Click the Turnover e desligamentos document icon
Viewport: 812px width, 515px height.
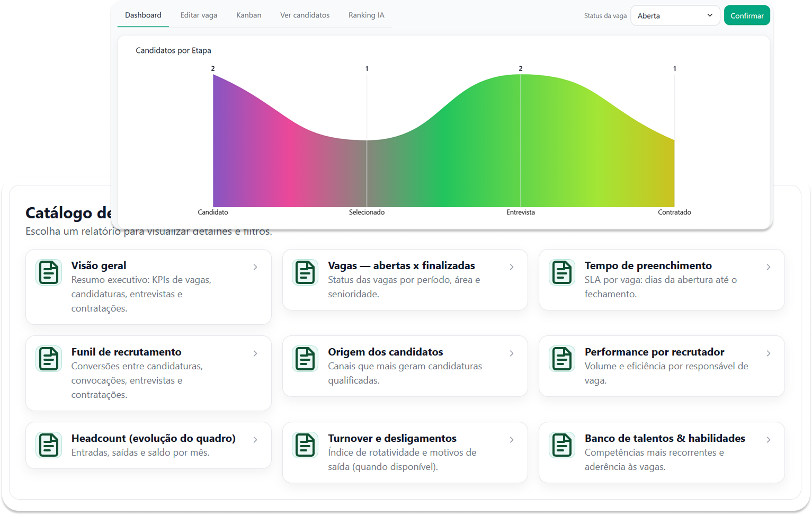[x=305, y=445]
